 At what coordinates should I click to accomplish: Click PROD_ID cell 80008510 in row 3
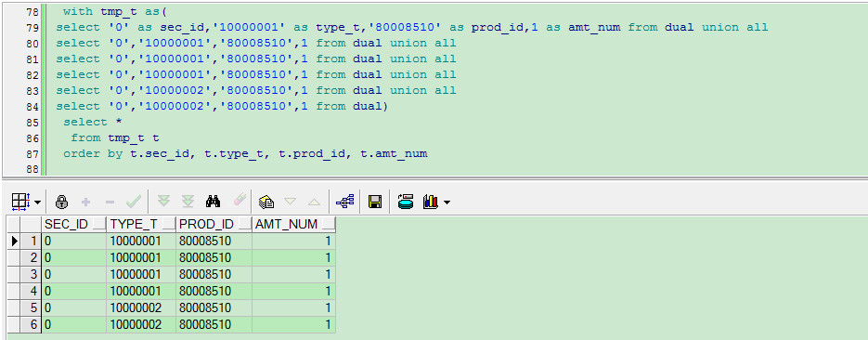tap(214, 274)
